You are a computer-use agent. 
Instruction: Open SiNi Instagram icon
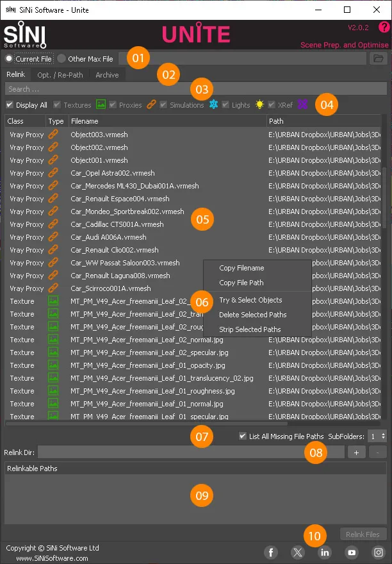(379, 552)
